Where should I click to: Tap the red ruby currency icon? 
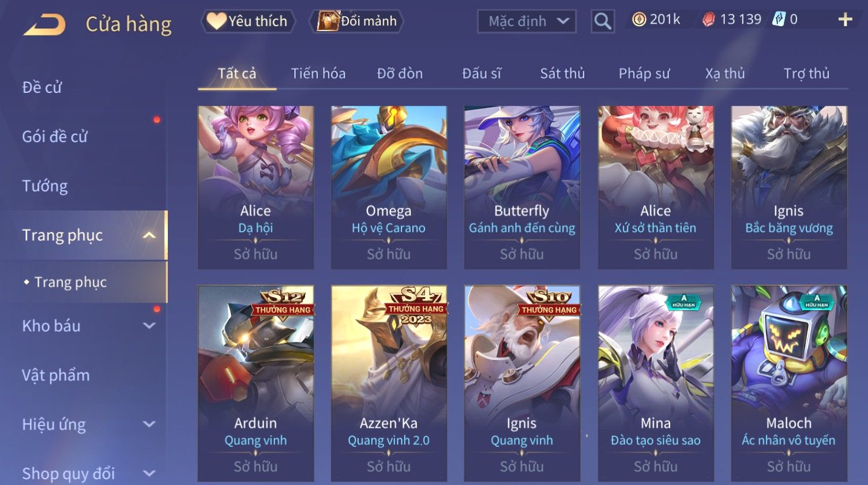tap(708, 20)
